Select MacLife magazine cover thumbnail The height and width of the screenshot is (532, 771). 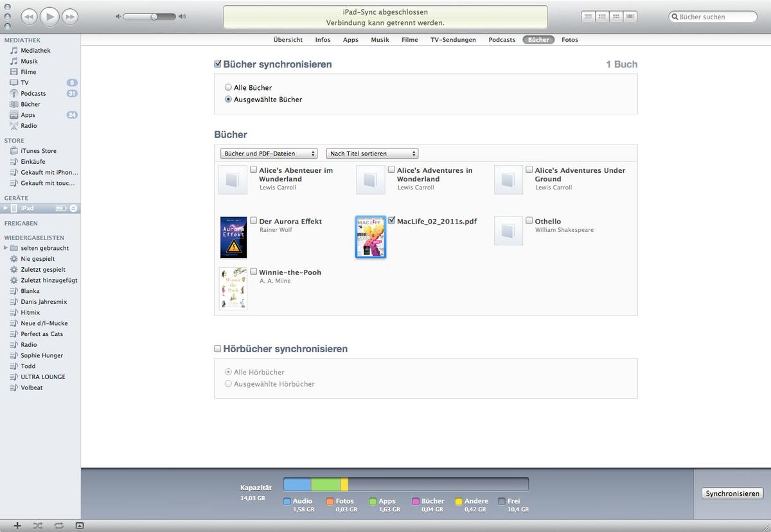point(371,237)
